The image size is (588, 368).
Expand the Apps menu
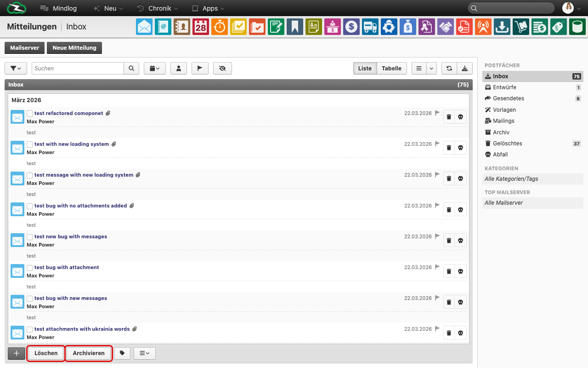point(208,8)
